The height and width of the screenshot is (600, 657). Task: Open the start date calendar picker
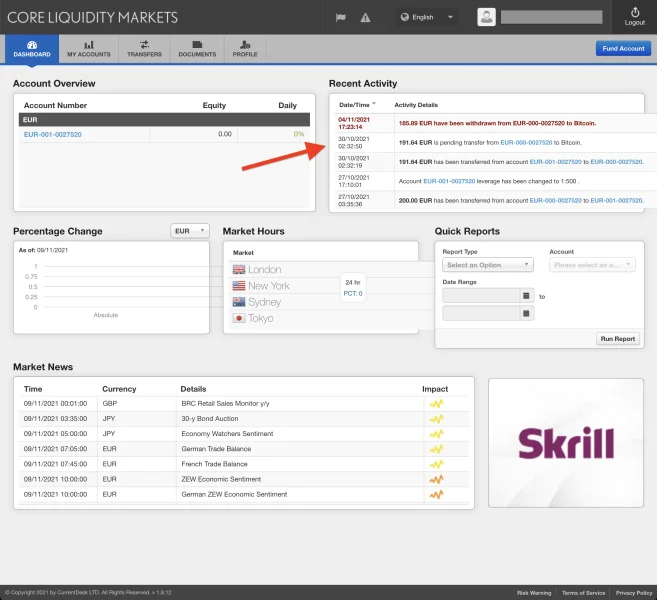[x=527, y=296]
